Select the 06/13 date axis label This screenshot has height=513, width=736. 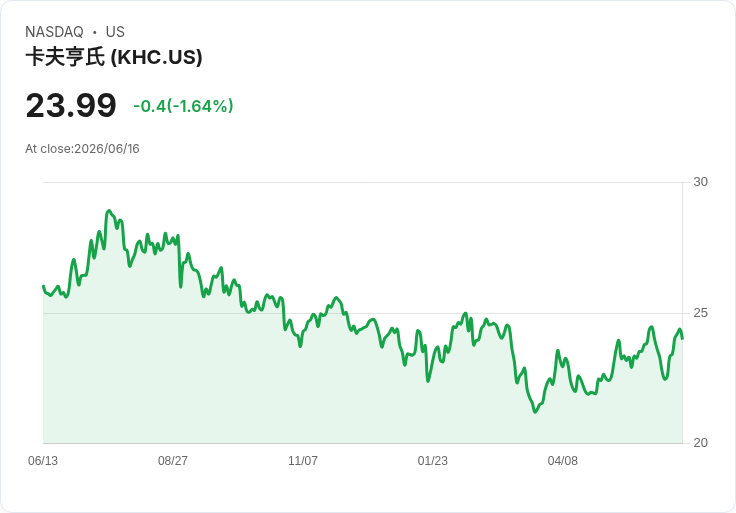pyautogui.click(x=43, y=460)
